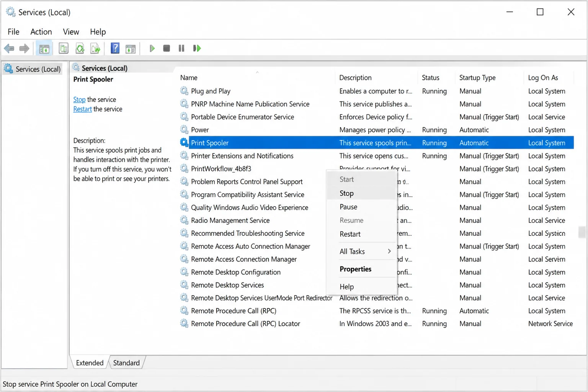
Task: Click the gear icon beside Print Spooler
Action: coord(184,142)
